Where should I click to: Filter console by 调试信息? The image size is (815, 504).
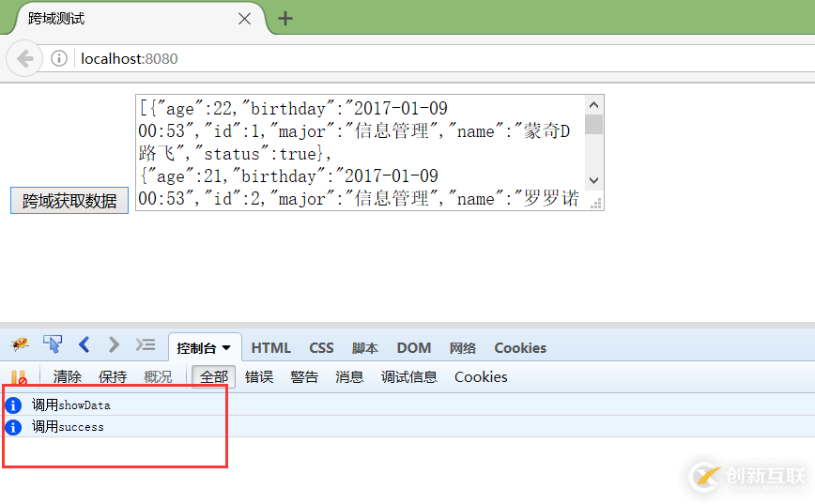pos(409,376)
